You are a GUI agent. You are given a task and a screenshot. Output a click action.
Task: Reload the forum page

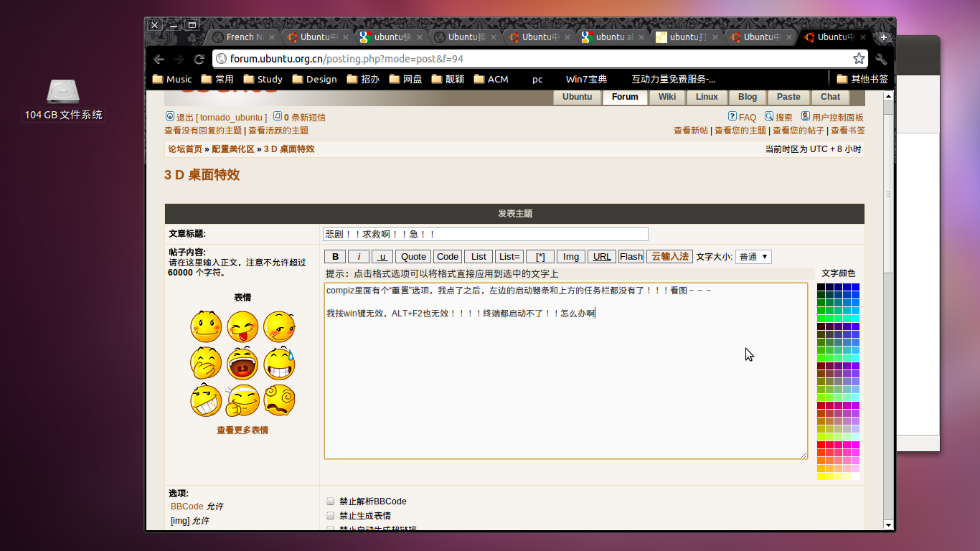[x=199, y=59]
